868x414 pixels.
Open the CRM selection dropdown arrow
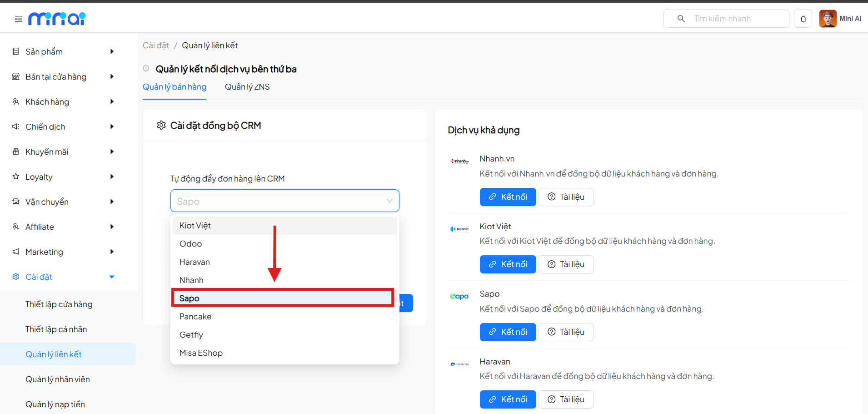pyautogui.click(x=389, y=201)
